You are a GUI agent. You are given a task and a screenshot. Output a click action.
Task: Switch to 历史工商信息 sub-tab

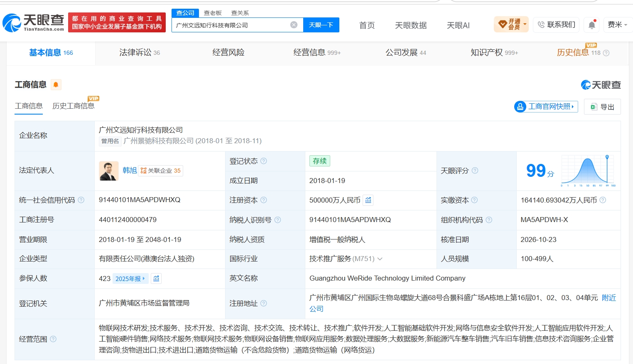pos(74,106)
